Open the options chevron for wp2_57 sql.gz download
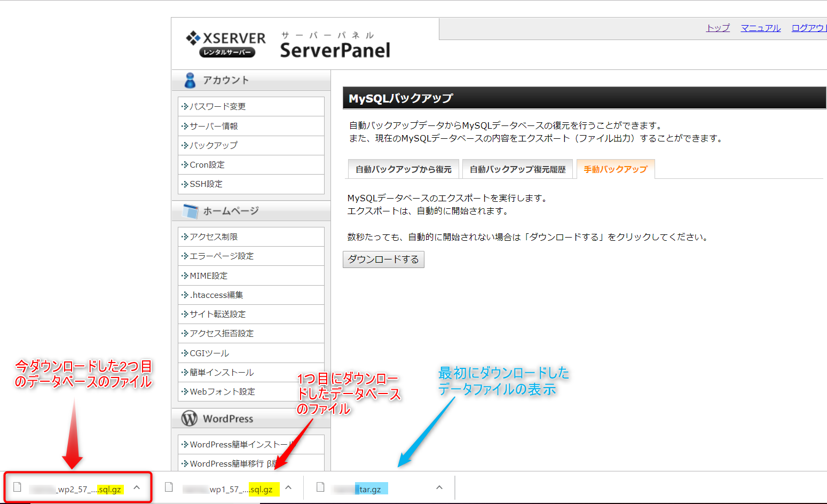Image resolution: width=827 pixels, height=504 pixels. click(x=137, y=487)
